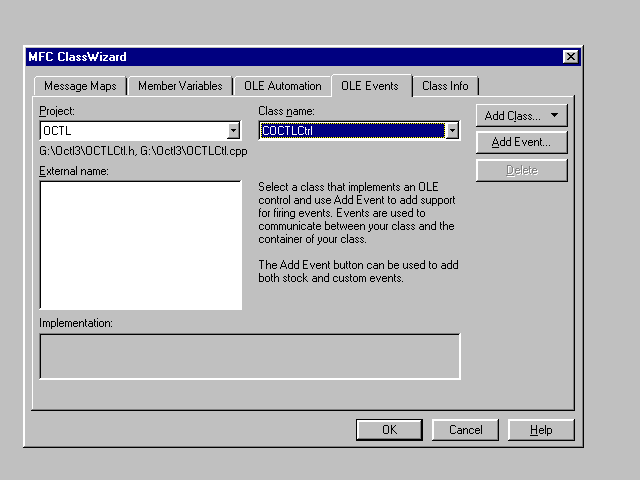This screenshot has height=480, width=640.
Task: Confirm with the OK button
Action: point(389,430)
